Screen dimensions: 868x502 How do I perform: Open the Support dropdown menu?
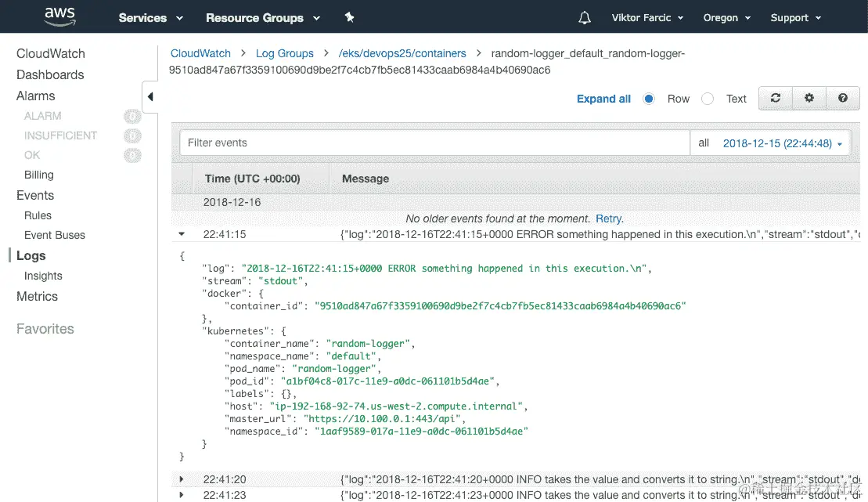coord(795,18)
